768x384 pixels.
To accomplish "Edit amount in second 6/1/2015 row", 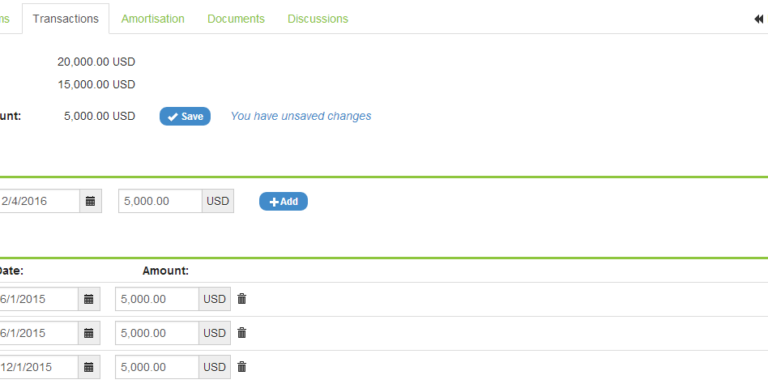I will (157, 333).
